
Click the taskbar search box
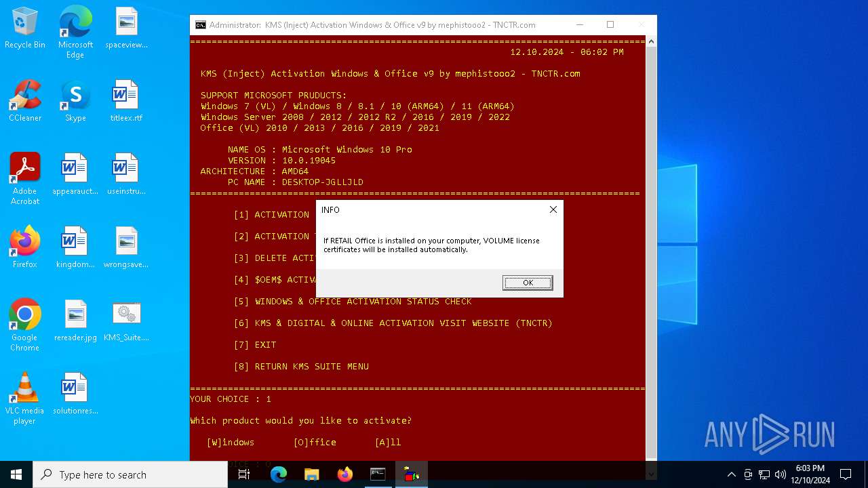(130, 474)
